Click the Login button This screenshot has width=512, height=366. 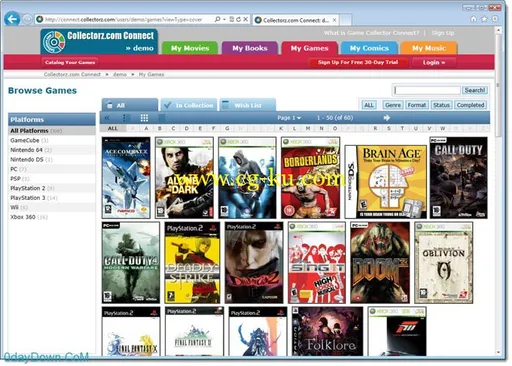pyautogui.click(x=434, y=62)
